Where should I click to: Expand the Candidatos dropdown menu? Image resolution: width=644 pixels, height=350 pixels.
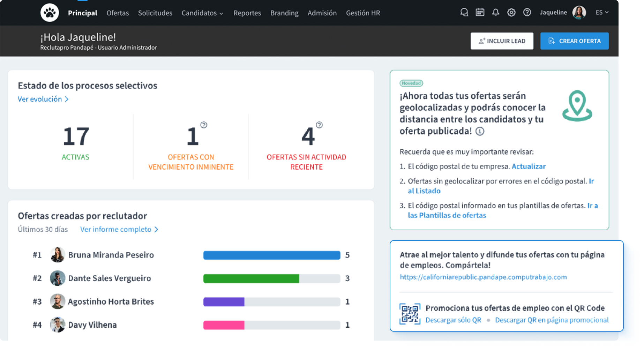[x=202, y=13]
